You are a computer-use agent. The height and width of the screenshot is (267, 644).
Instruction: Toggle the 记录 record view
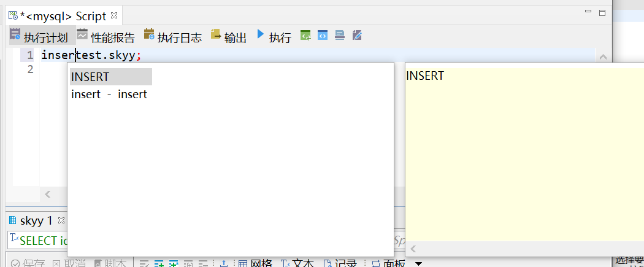point(340,263)
